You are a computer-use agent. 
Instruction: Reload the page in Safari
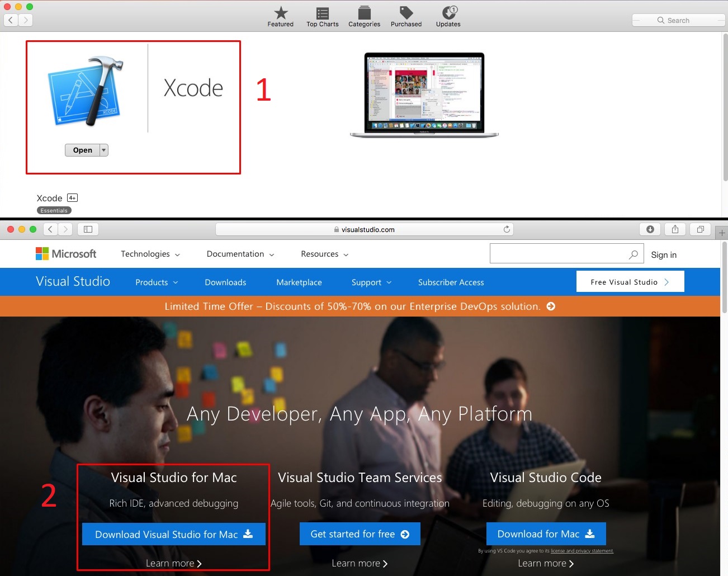(x=507, y=229)
